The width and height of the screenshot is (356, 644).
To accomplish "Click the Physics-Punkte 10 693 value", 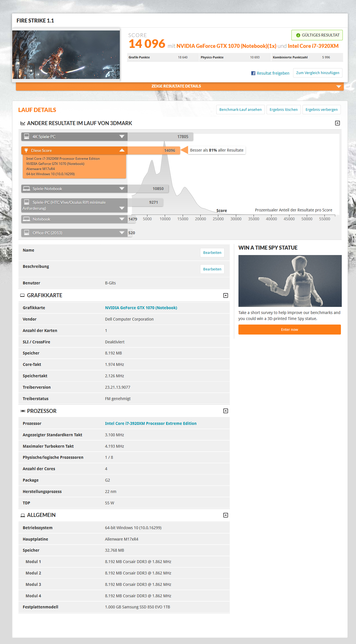I will pos(255,57).
